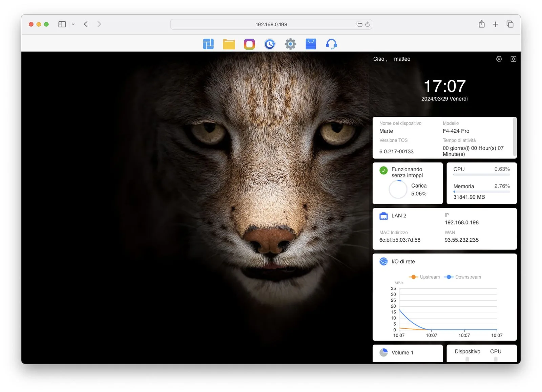Open widget panel settings gear beside the greeting

point(499,59)
